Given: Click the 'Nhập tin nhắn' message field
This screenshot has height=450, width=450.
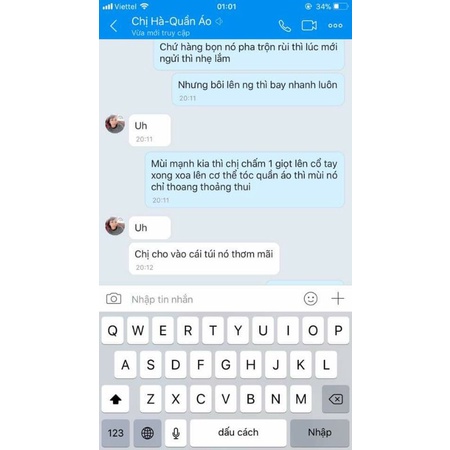Looking at the screenshot, I should tap(213, 299).
